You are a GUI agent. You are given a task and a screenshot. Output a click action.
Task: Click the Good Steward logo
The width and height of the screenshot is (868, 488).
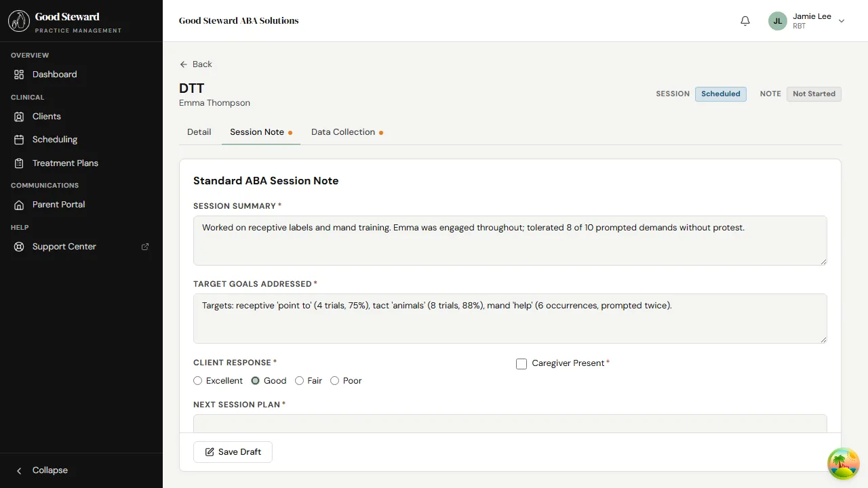click(x=19, y=21)
